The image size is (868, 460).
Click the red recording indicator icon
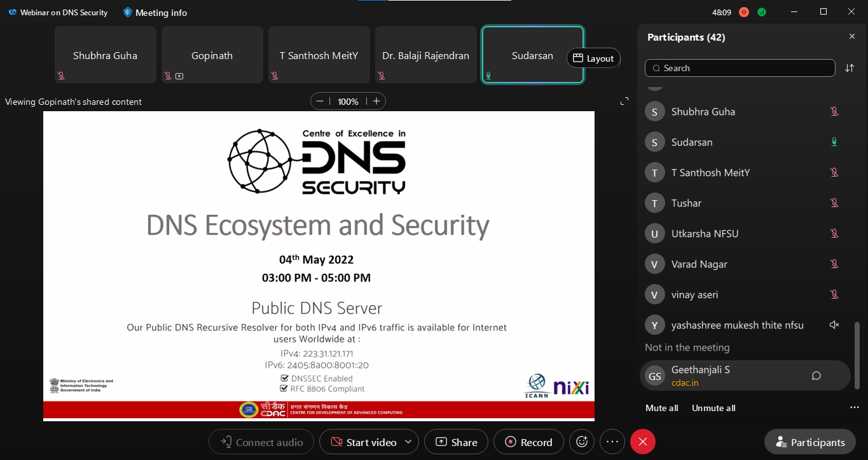click(x=744, y=12)
